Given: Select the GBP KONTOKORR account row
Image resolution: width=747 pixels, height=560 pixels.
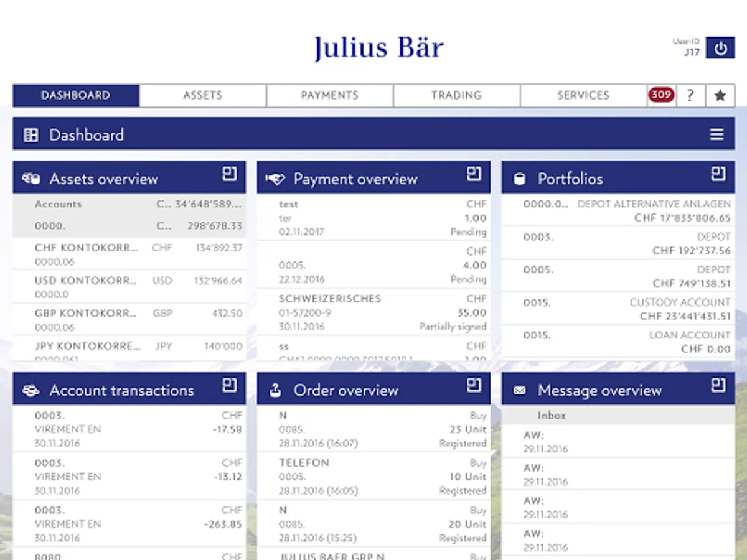Looking at the screenshot, I should [129, 320].
